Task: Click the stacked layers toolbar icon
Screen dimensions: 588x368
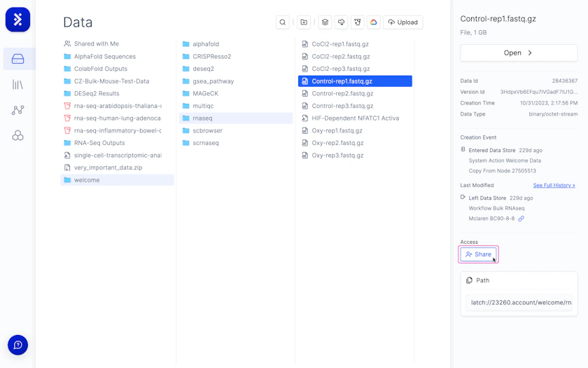Action: [x=325, y=22]
